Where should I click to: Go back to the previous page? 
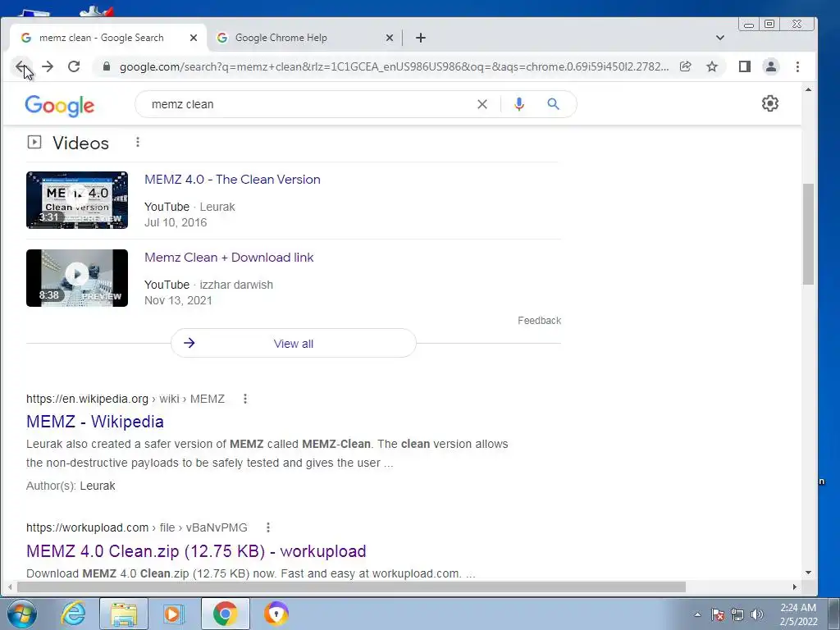21,66
